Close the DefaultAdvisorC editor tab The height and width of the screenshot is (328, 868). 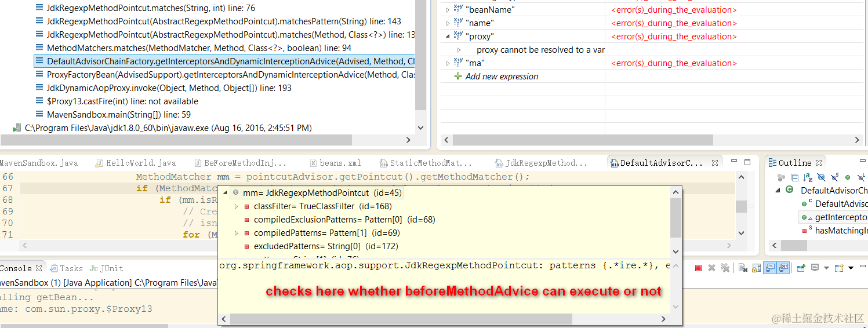tap(715, 163)
